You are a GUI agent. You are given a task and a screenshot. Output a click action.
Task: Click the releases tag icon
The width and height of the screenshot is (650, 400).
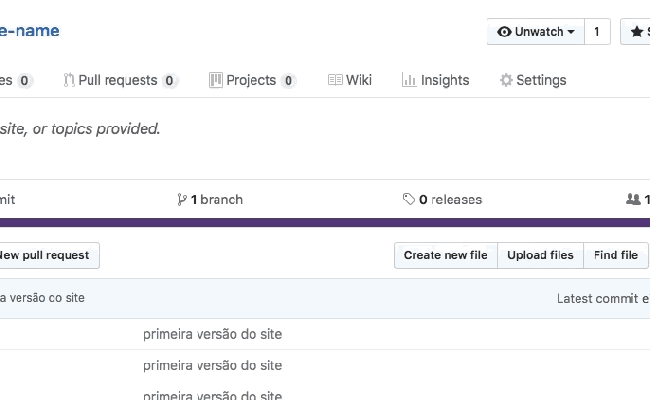tap(409, 199)
